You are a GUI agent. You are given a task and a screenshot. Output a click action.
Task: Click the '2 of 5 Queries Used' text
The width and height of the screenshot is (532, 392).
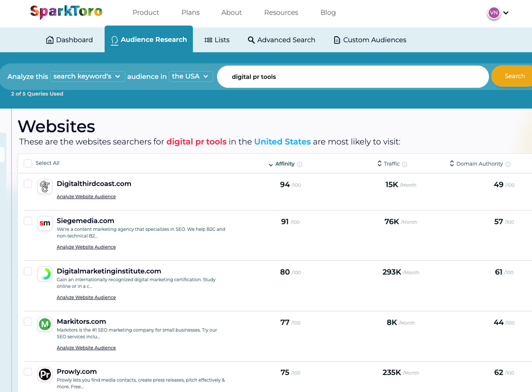point(37,94)
